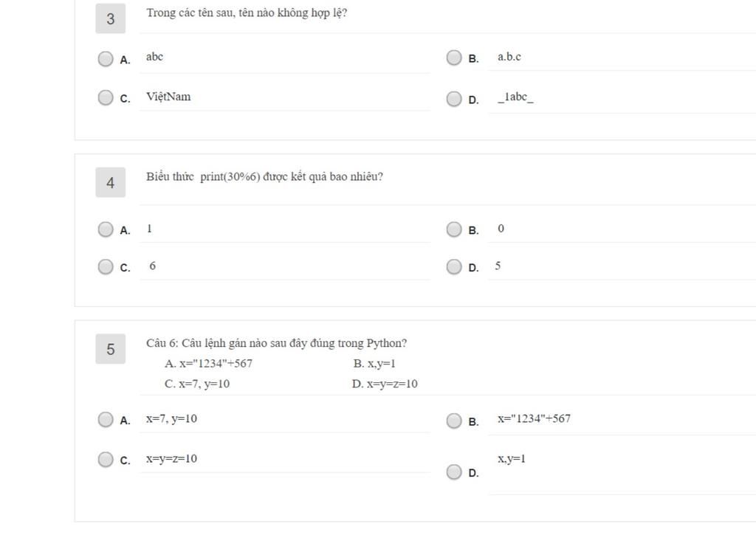Pick radio D 'x,y=1' in question 5
The image size is (756, 535).
point(454,472)
